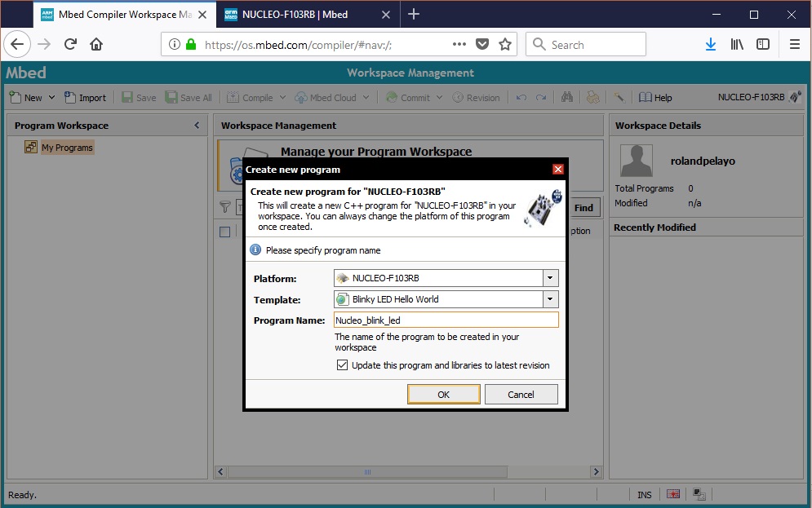Click the binoculars Find icon in toolbar
This screenshot has height=508, width=812.
pos(567,97)
